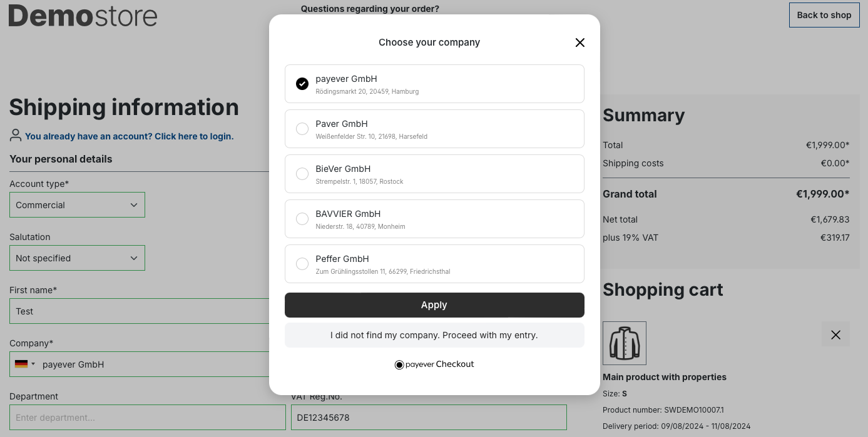868x437 pixels.
Task: Click the Delivery period date text
Action: 677,426
